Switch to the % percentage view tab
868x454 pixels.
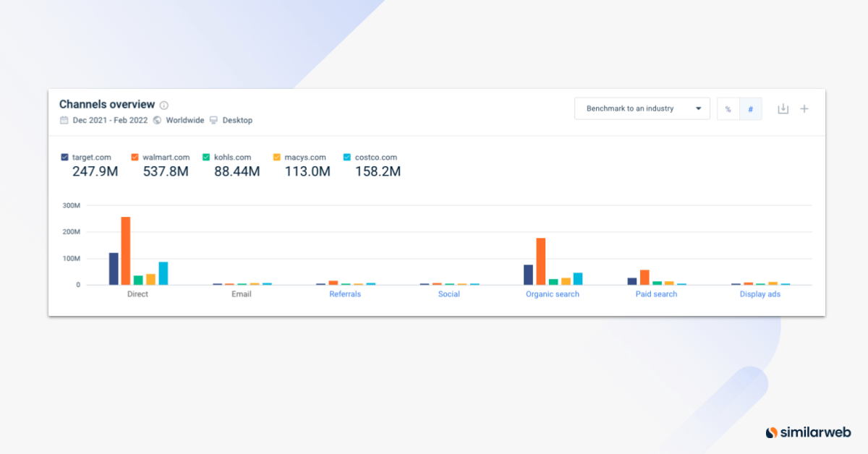click(728, 108)
